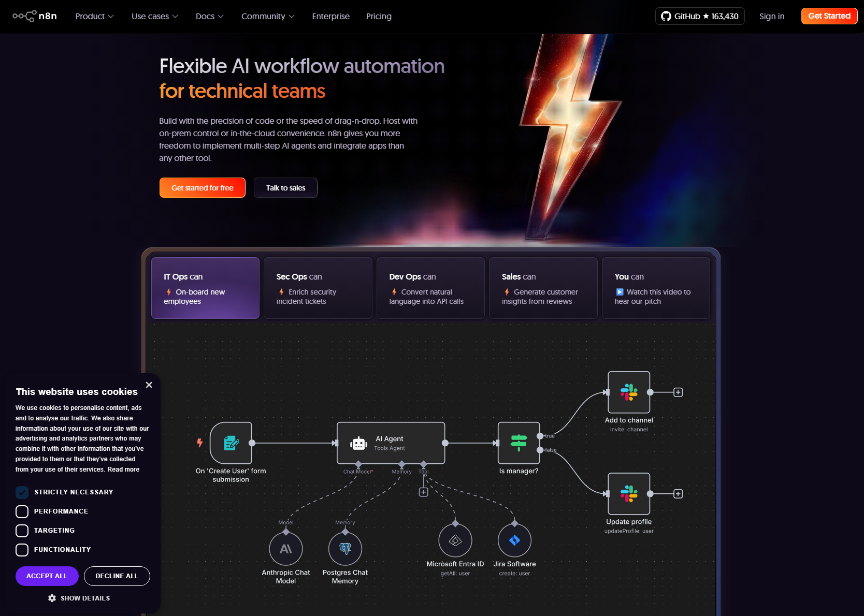Click the Accept All cookies button

(x=47, y=576)
